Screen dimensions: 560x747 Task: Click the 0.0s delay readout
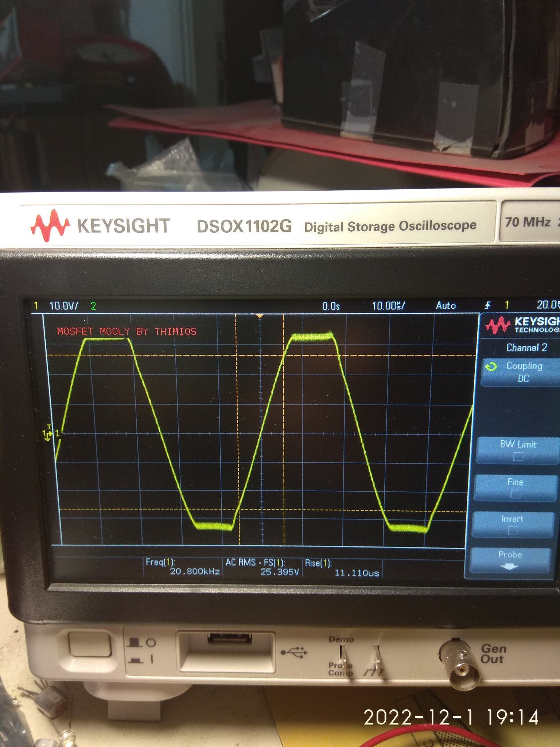[x=331, y=306]
